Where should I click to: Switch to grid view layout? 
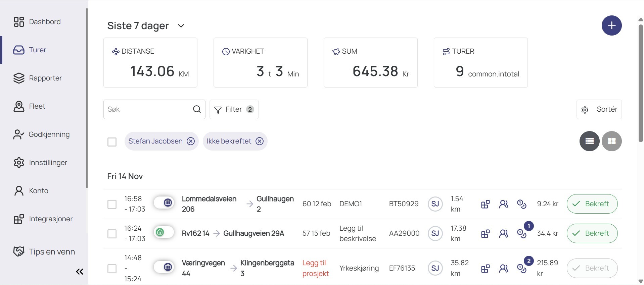coord(611,141)
